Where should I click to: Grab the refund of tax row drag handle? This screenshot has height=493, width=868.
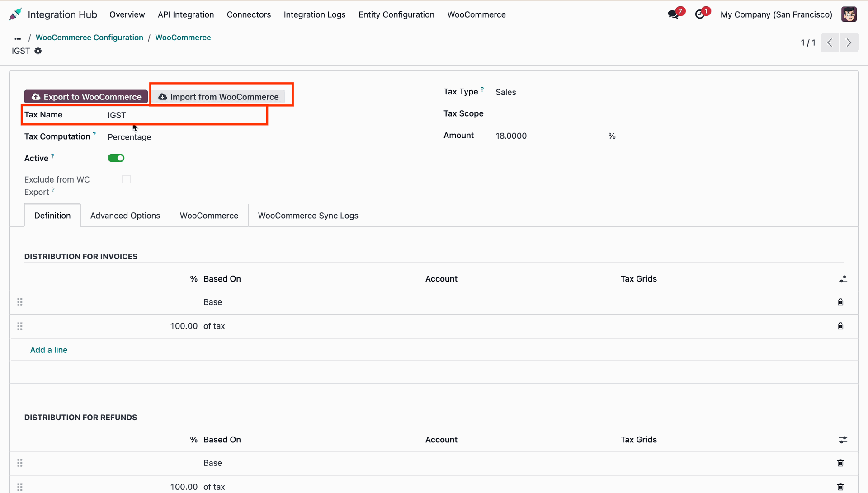tap(20, 487)
